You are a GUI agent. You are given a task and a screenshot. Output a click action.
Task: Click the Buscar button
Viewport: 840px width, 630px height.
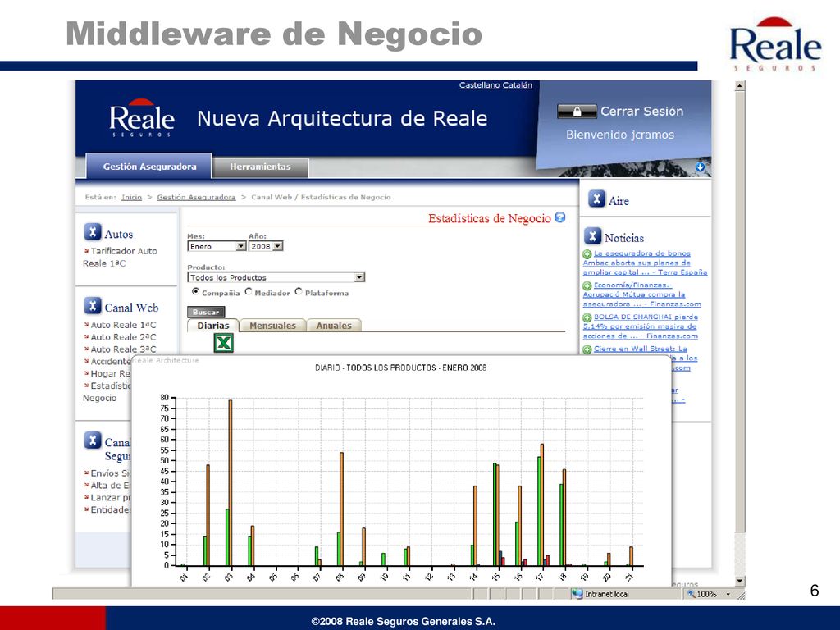[x=206, y=313]
